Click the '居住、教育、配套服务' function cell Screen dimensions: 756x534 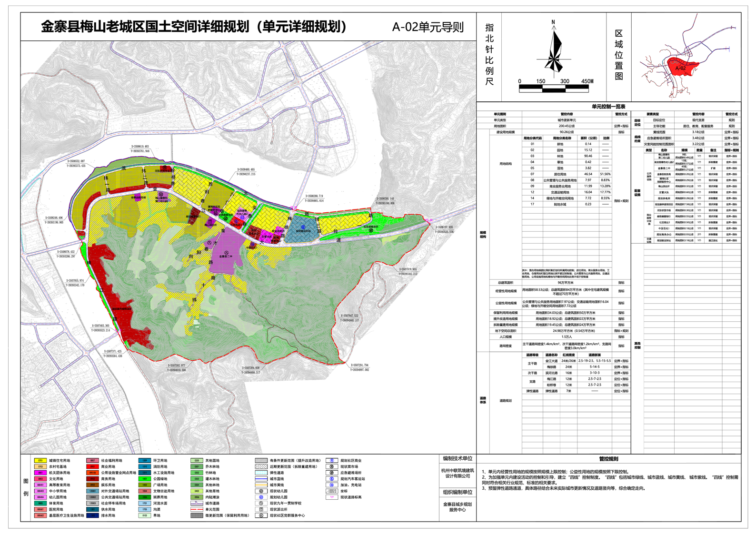pos(698,126)
